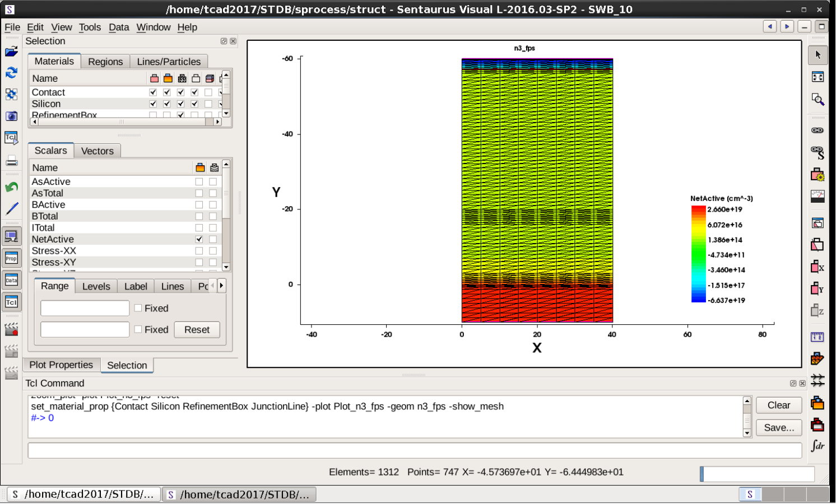Viewport: 836px width, 504px height.
Task: Uncheck the first Contact material checkbox
Action: tap(153, 92)
